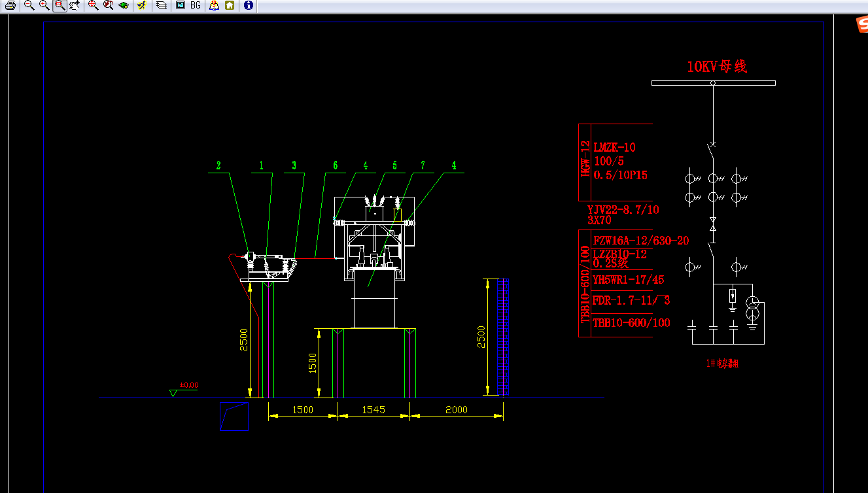868x493 pixels.
Task: Click the "±0.00" elevation marker text
Action: (189, 386)
